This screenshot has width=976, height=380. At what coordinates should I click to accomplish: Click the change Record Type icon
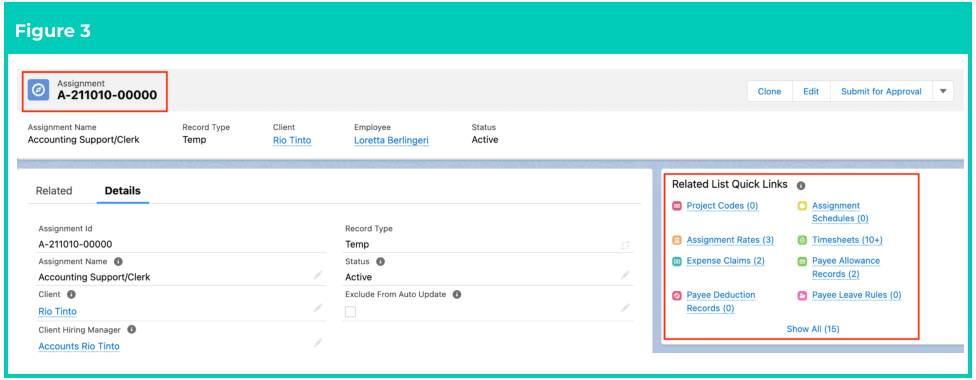point(625,245)
